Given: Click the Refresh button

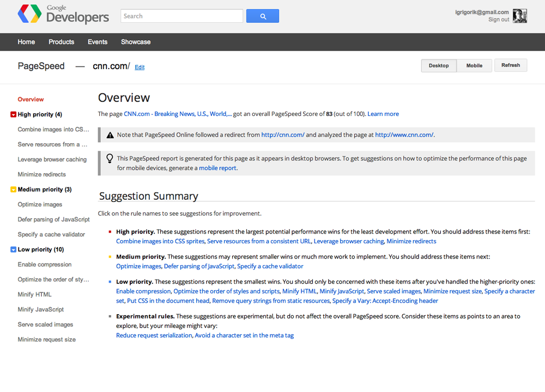Looking at the screenshot, I should [x=511, y=65].
